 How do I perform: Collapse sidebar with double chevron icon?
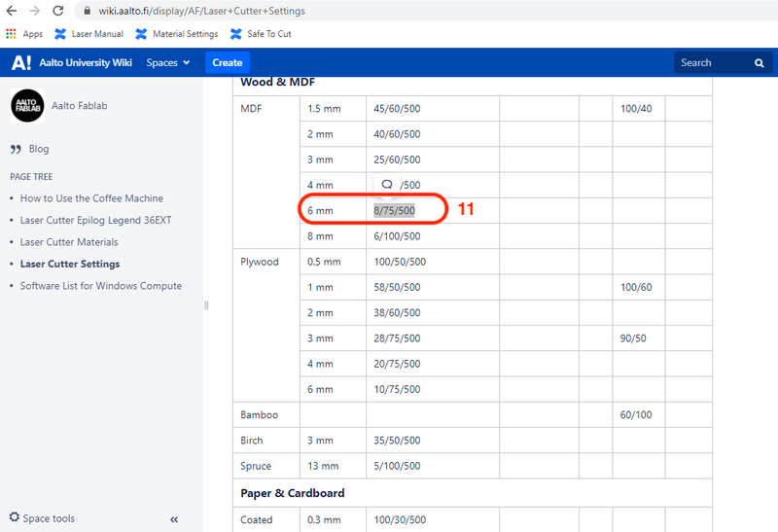tap(174, 519)
